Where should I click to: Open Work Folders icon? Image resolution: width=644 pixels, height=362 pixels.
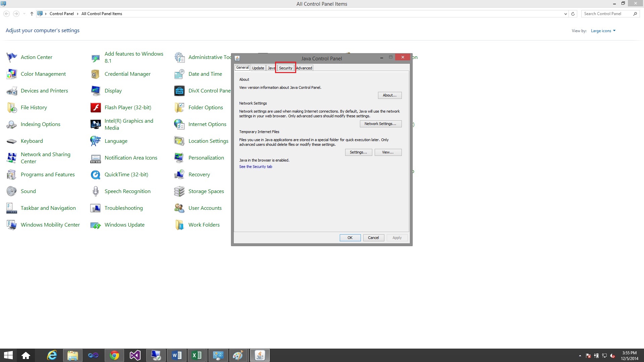(x=179, y=225)
